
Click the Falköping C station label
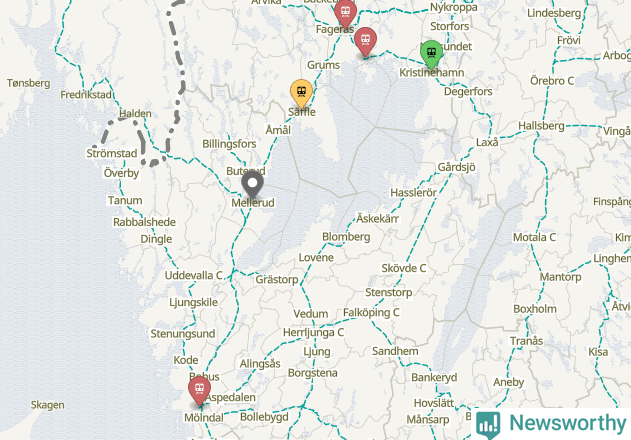371,313
